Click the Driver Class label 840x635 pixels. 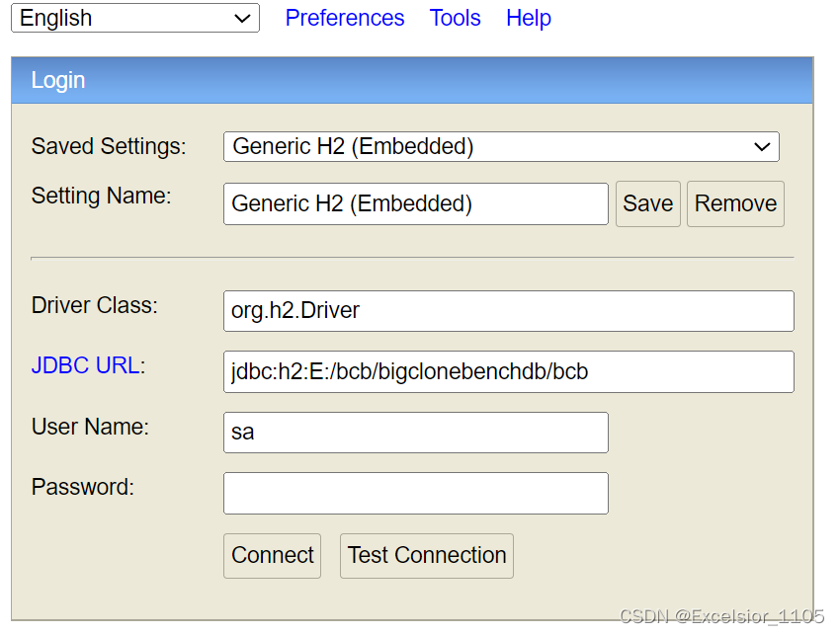(x=95, y=305)
